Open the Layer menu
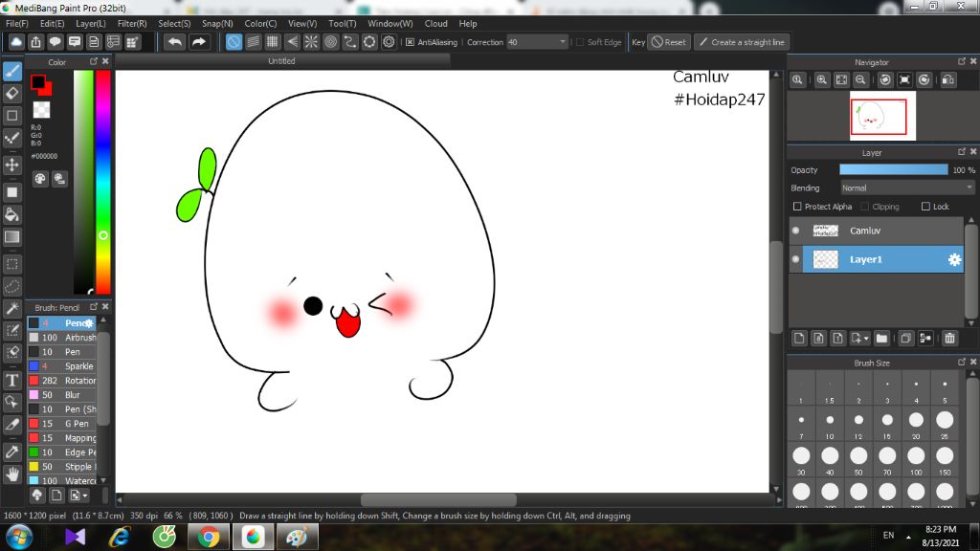 pyautogui.click(x=91, y=23)
